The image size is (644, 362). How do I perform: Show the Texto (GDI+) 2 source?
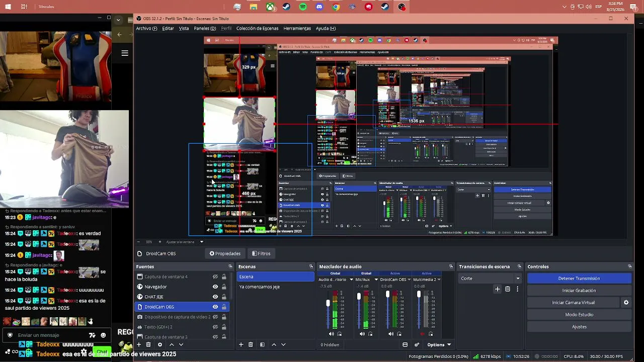click(x=215, y=327)
